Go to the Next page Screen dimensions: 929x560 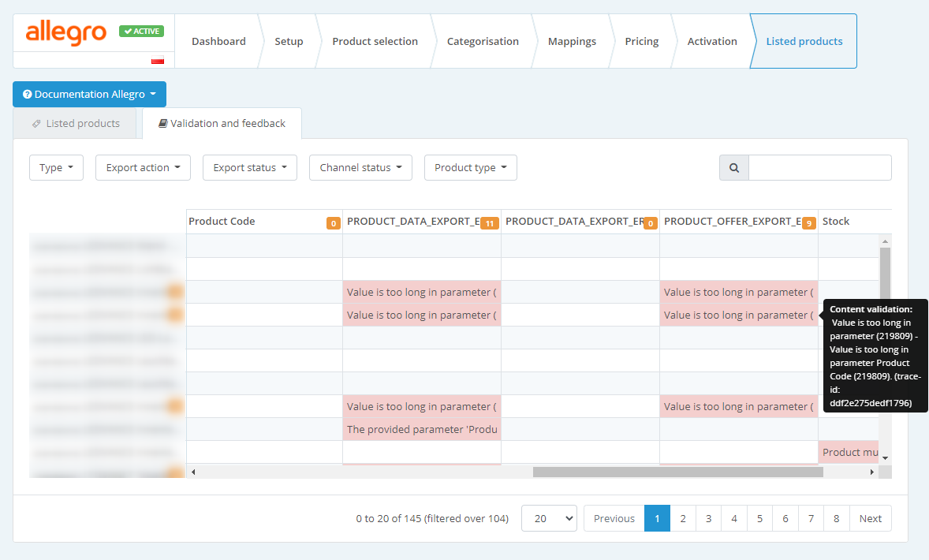coord(870,518)
